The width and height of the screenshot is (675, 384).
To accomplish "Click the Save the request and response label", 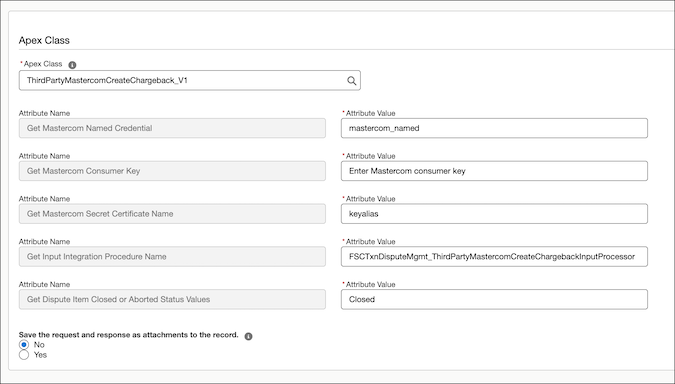I will pos(128,334).
